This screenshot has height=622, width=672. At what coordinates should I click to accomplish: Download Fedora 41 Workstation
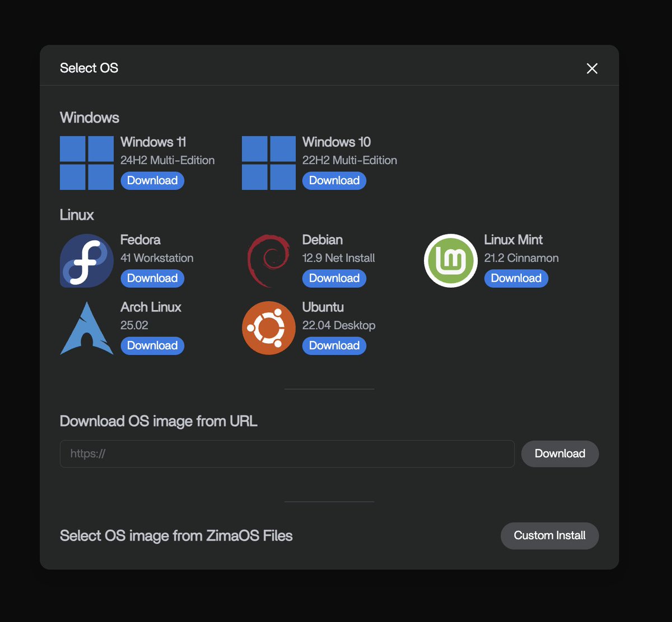(152, 278)
